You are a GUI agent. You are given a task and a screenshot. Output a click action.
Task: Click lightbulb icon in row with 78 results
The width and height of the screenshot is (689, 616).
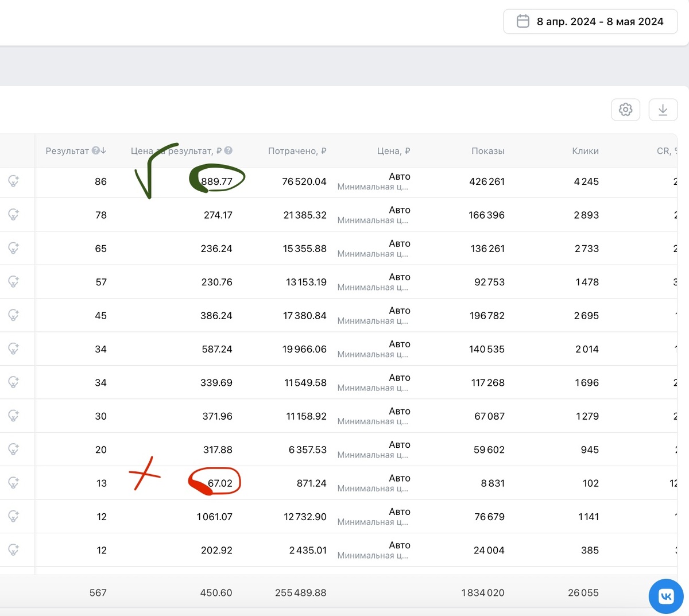[x=14, y=215]
